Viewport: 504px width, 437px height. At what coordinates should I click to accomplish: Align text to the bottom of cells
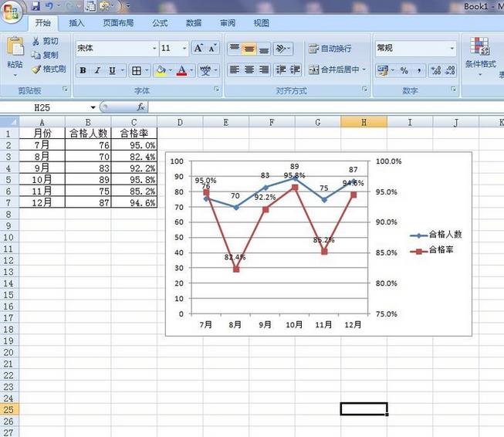(263, 48)
